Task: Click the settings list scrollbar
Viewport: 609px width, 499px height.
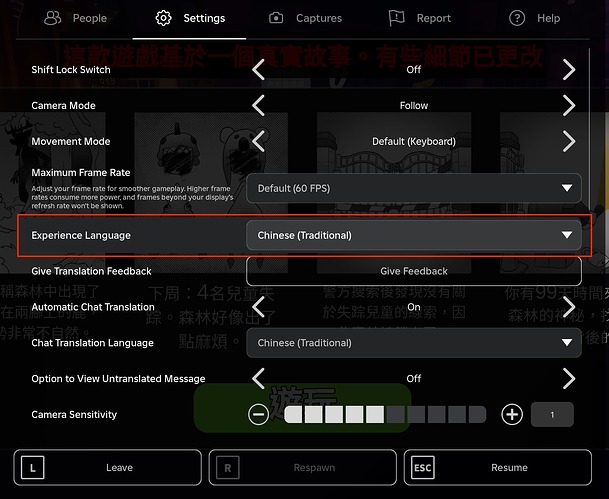Action: [x=590, y=132]
